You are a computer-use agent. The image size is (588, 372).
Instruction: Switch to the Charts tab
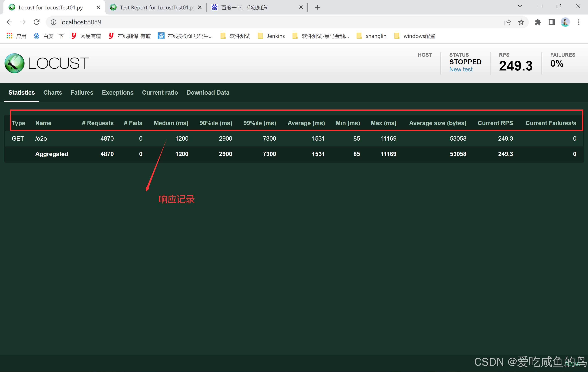click(x=53, y=93)
